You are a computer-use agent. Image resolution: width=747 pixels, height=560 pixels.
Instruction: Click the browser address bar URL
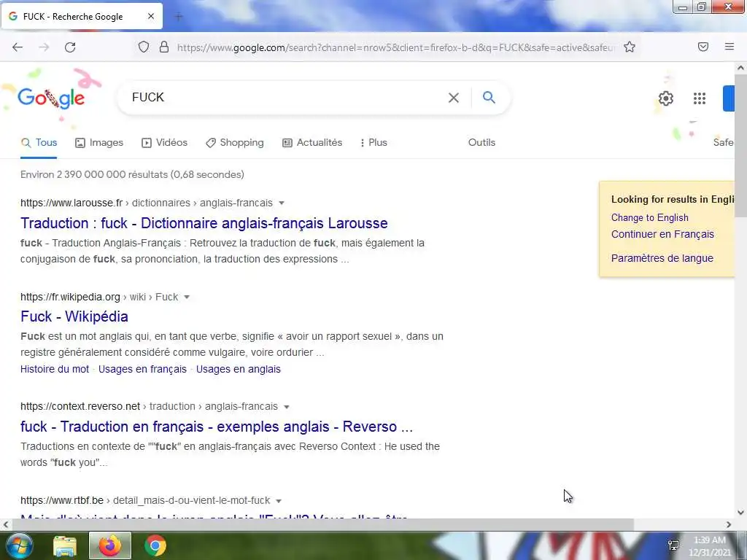tap(395, 47)
